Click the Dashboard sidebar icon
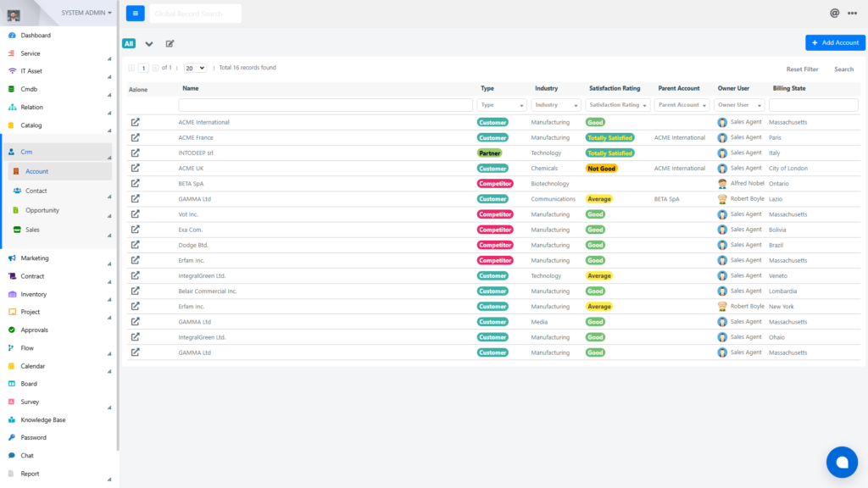The height and width of the screenshot is (488, 868). pyautogui.click(x=12, y=36)
